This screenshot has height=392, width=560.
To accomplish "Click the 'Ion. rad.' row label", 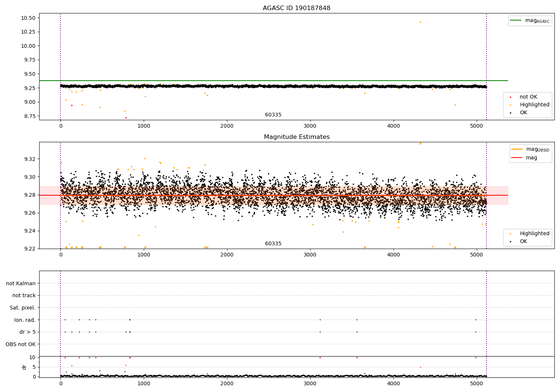I will tap(25, 320).
